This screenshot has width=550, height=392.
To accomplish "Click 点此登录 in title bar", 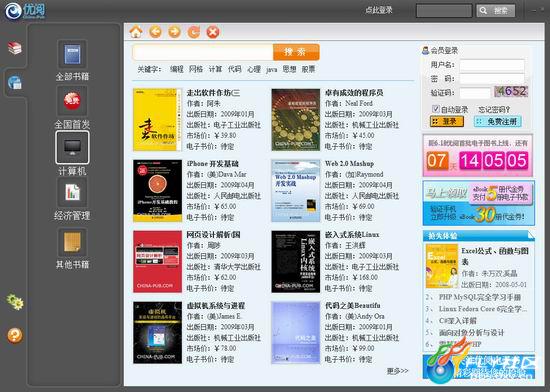I will [379, 10].
